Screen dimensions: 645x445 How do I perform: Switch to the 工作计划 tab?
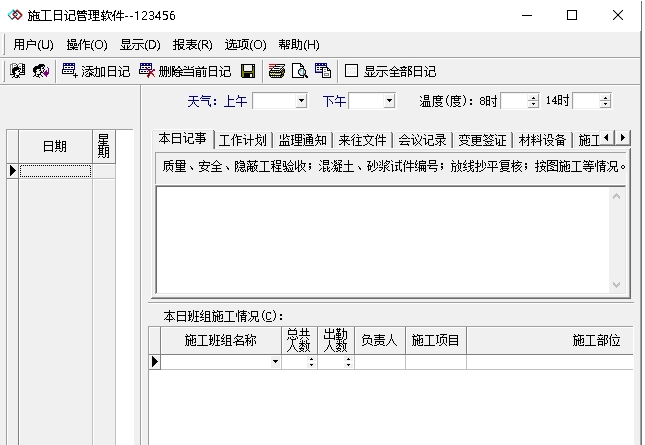[x=243, y=140]
